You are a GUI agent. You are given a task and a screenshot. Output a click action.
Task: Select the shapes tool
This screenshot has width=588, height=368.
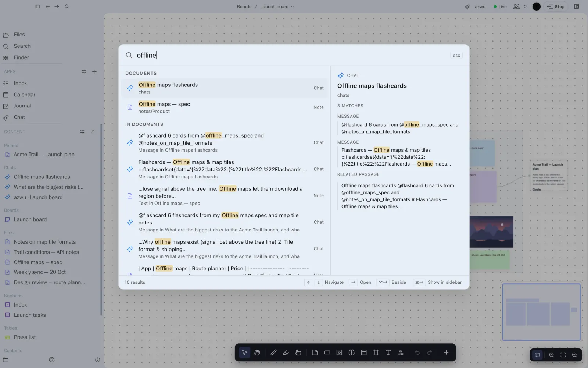click(401, 353)
